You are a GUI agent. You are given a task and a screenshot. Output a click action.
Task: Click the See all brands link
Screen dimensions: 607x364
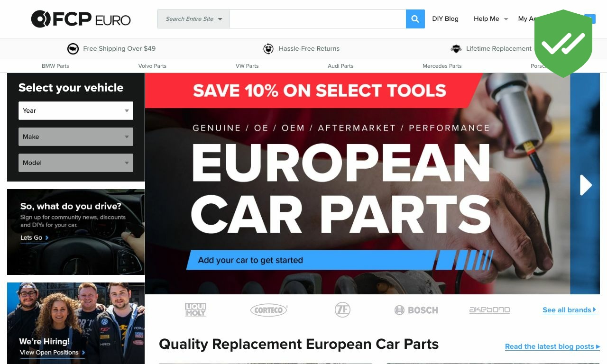[569, 310]
